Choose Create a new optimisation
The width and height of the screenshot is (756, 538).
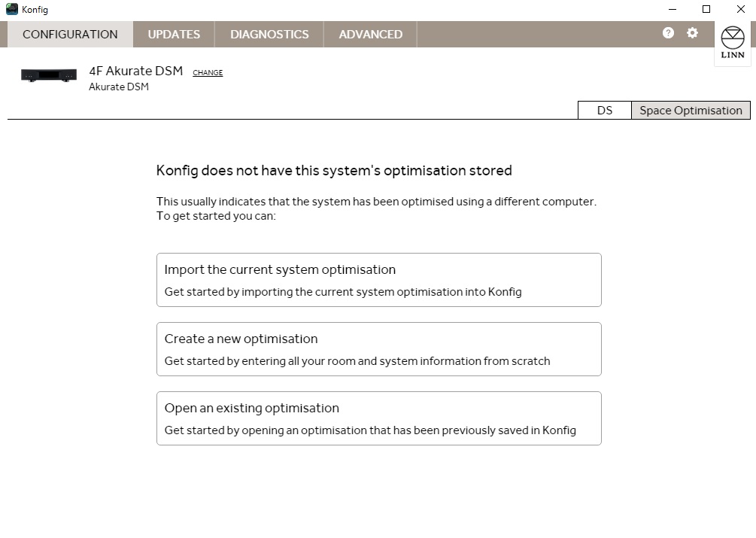(379, 349)
